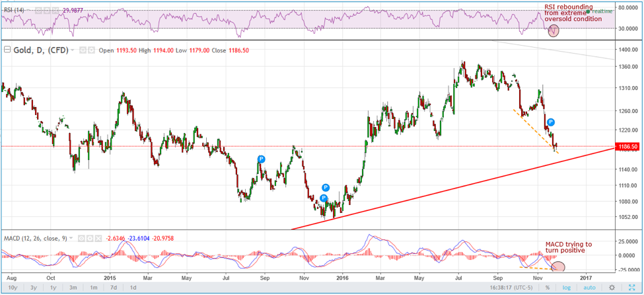Click the 1186.50 current price label
This screenshot has height=295, width=644.
[x=627, y=146]
